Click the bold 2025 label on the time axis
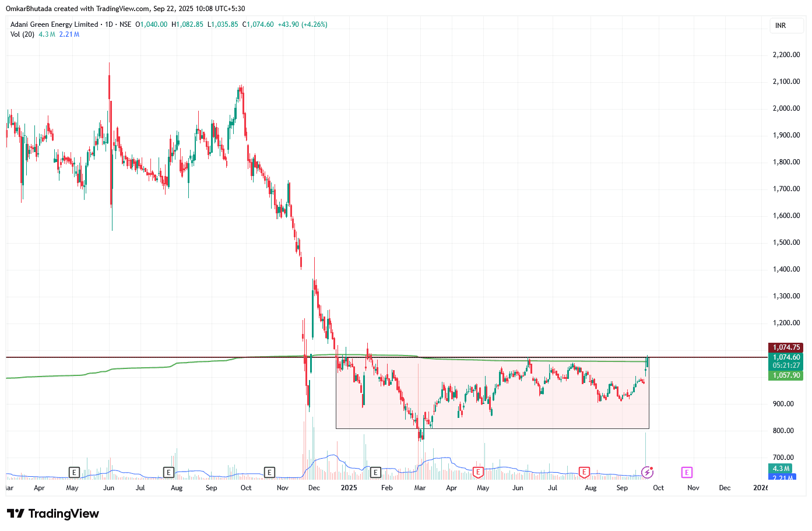Image resolution: width=812 pixels, height=531 pixels. point(349,488)
